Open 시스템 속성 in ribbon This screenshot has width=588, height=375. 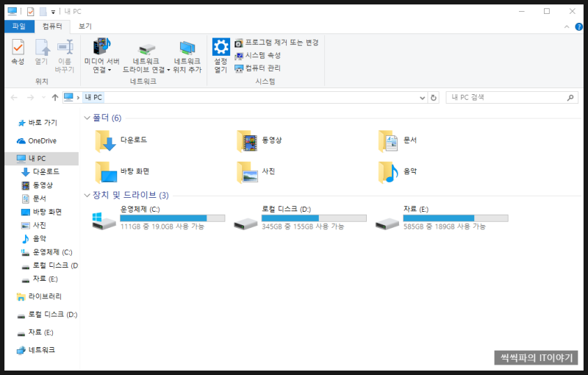[258, 55]
